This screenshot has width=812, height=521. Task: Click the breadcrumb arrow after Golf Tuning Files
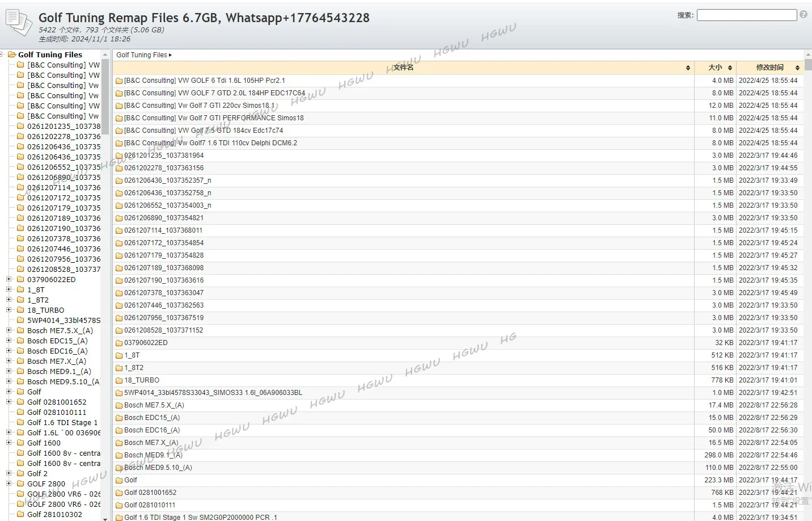170,55
